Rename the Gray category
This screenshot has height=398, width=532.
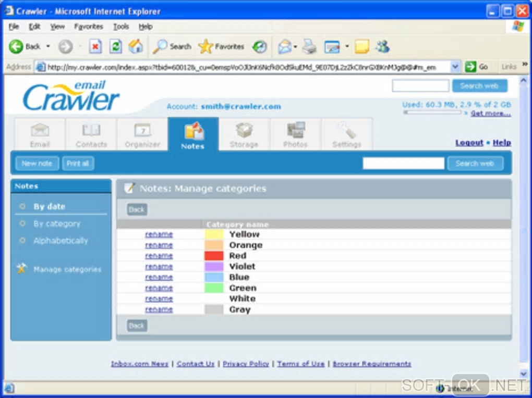pos(159,309)
